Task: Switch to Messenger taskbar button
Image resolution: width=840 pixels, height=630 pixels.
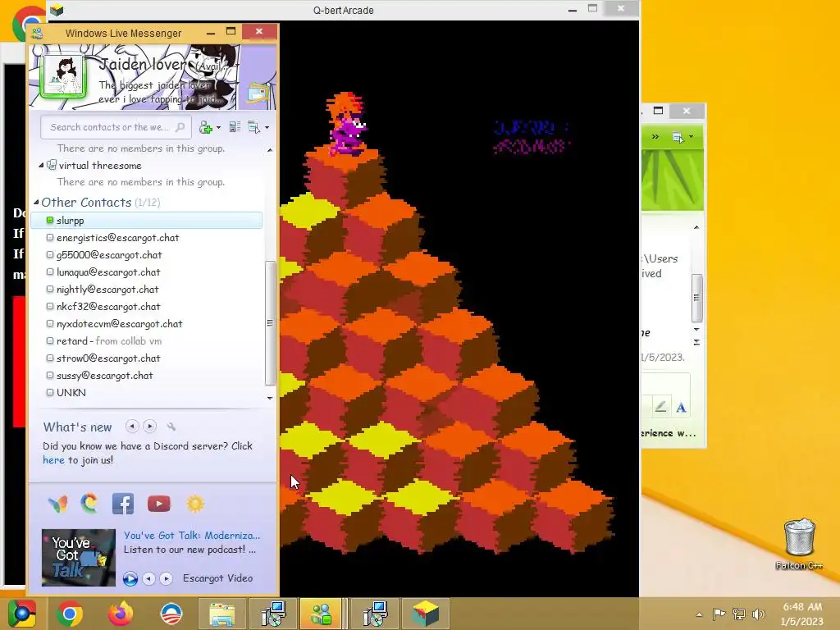Action: click(322, 614)
